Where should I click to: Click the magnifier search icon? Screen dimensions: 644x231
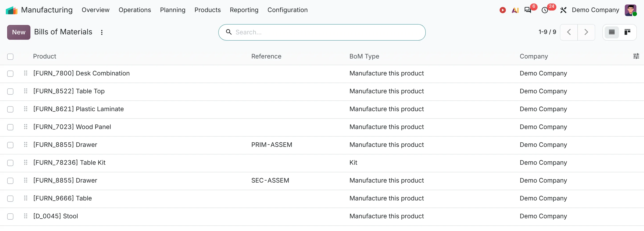[229, 32]
